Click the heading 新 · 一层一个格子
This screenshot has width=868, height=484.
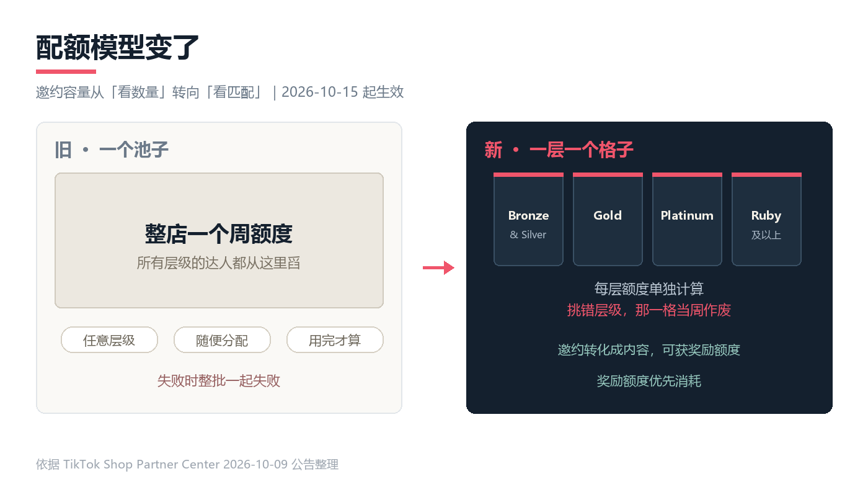pyautogui.click(x=559, y=150)
